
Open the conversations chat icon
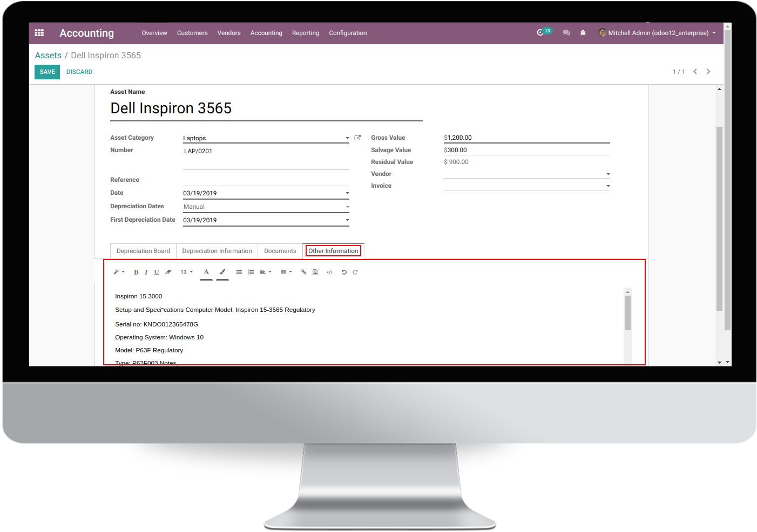566,33
